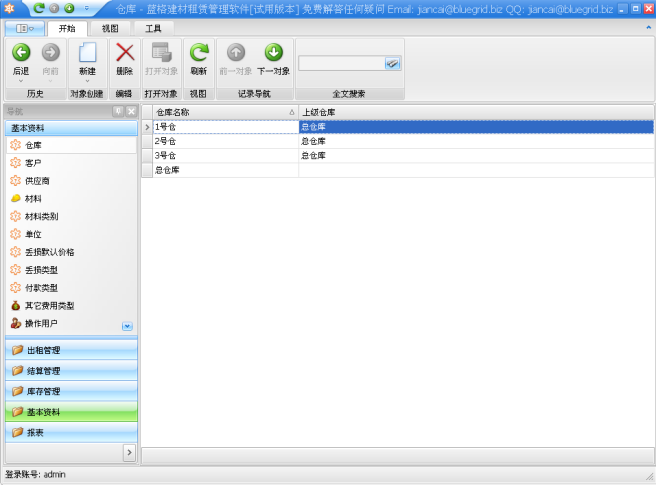
Task: Expand the 新建 dropdown arrow
Action: [x=87, y=81]
